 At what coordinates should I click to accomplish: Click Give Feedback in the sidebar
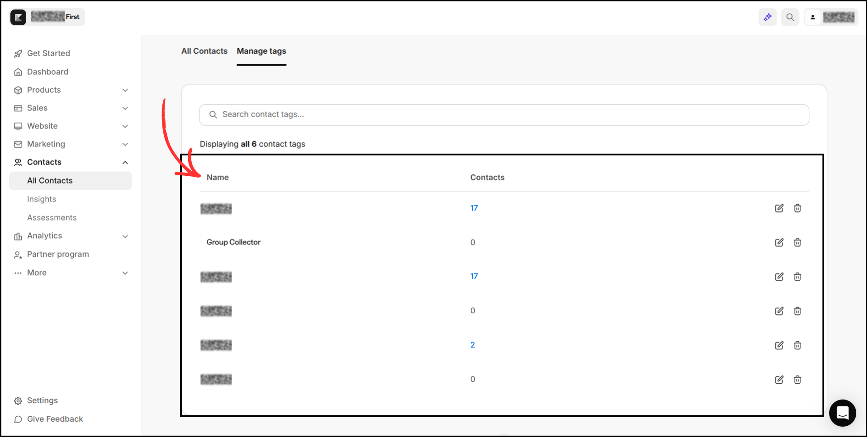(54, 419)
